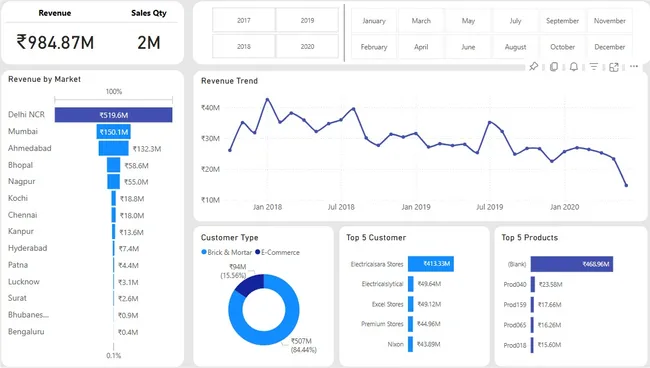
Task: Click Excel Stores customer label
Action: [387, 304]
